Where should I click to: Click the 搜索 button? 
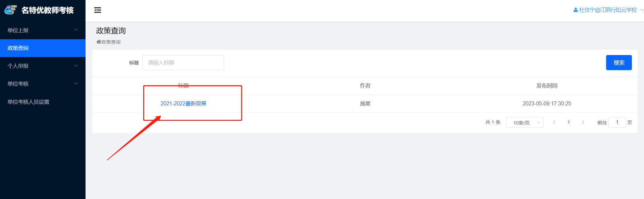click(619, 63)
